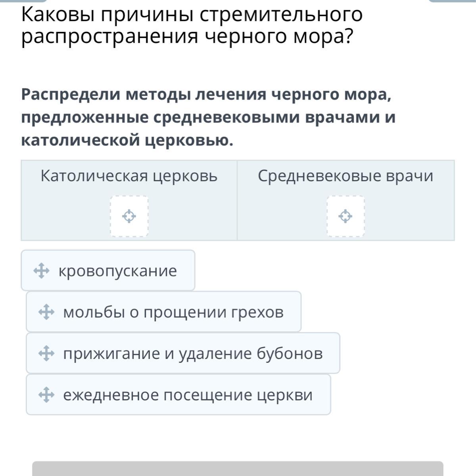Click the drag handle icon beside кровопускание
The image size is (476, 476).
(41, 271)
